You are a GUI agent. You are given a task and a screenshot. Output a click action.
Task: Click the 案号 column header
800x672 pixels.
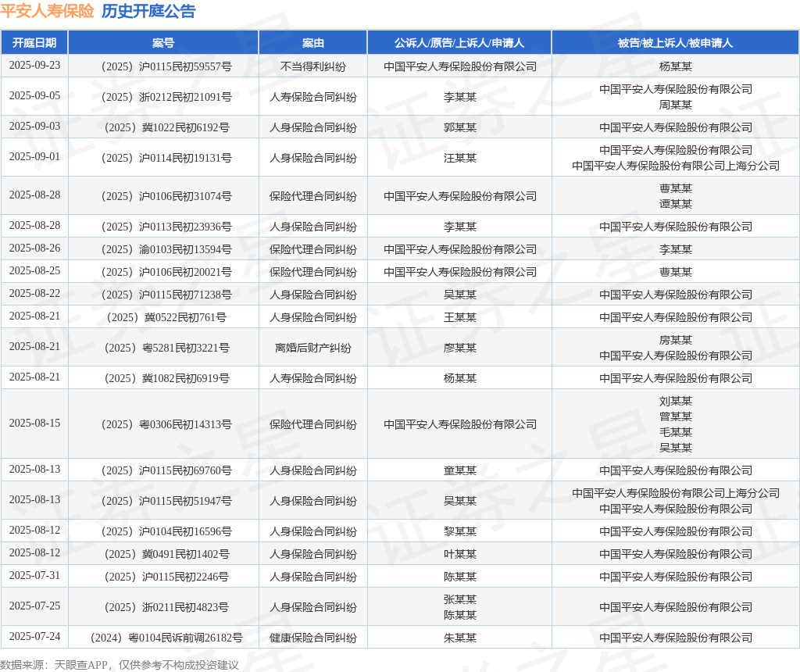pyautogui.click(x=163, y=43)
